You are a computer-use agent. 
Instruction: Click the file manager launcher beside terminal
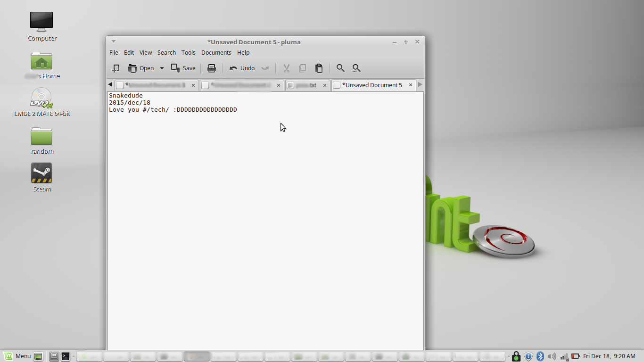pyautogui.click(x=54, y=356)
